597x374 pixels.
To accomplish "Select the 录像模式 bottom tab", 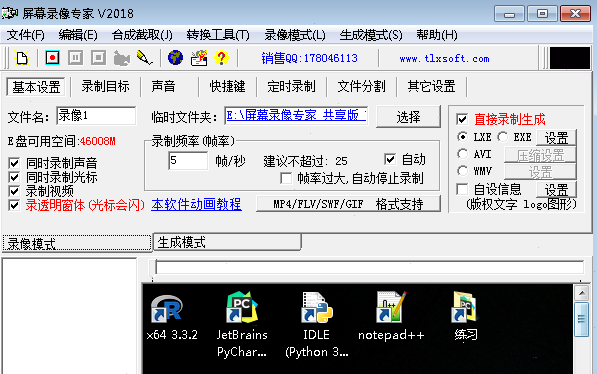I will [x=77, y=243].
